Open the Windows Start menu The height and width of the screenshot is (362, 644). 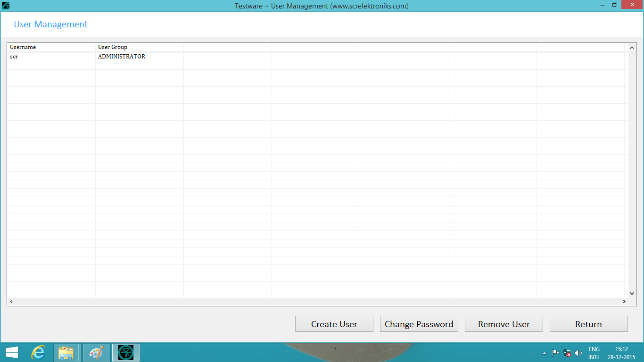[12, 353]
